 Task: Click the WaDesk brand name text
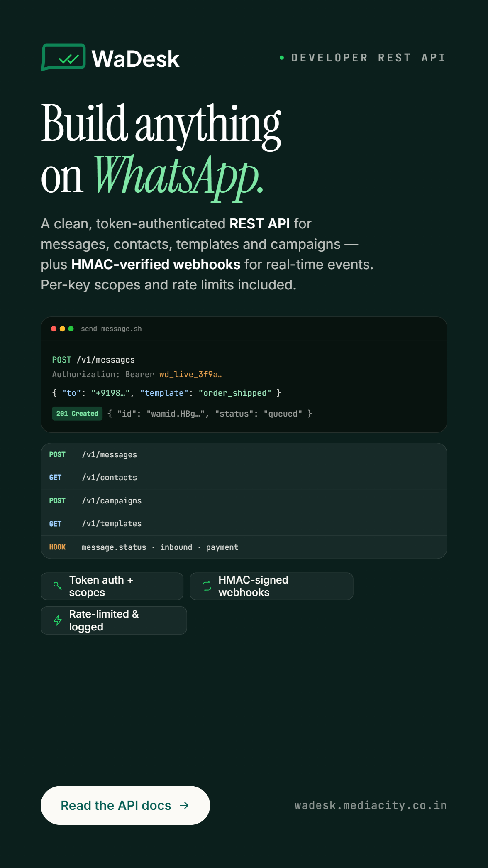click(135, 59)
